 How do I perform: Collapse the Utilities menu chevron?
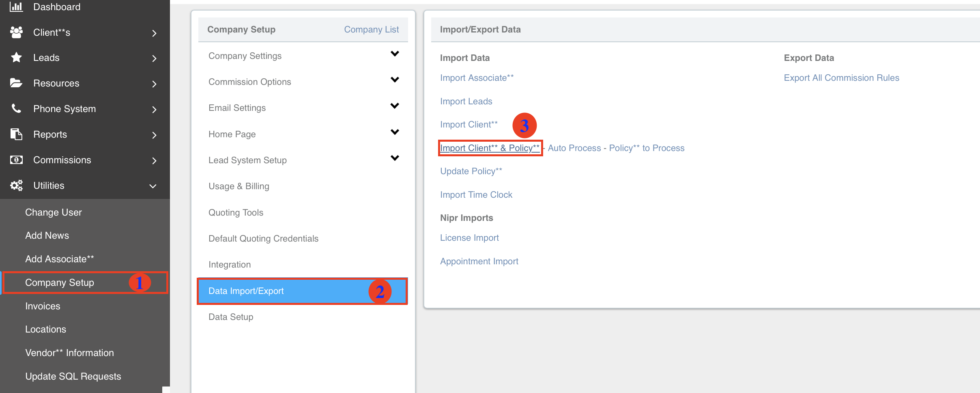point(153,186)
